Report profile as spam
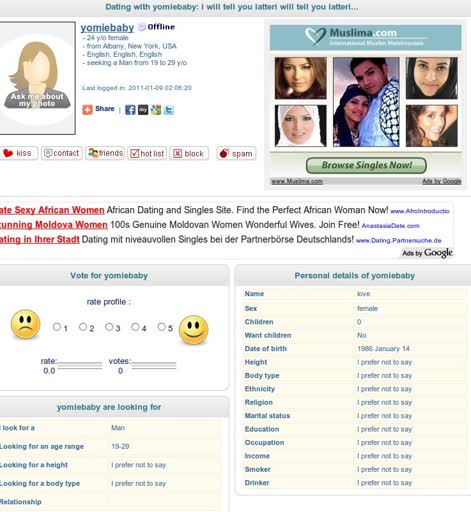Image resolution: width=471 pixels, height=512 pixels. (x=236, y=153)
